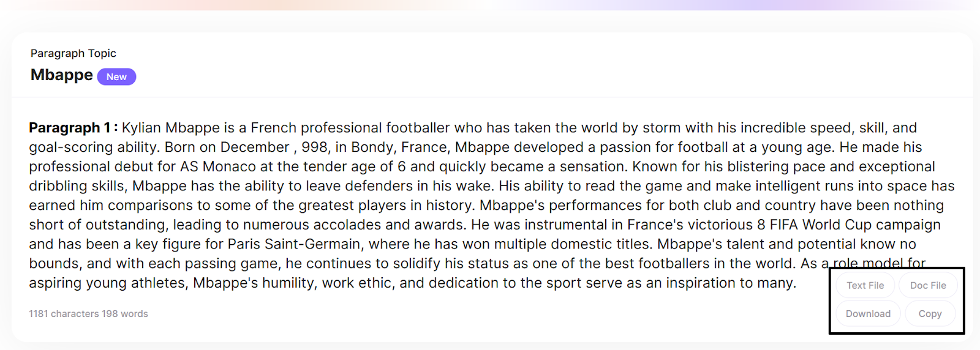Select the Text File format option
Image resolution: width=980 pixels, height=350 pixels.
click(865, 285)
